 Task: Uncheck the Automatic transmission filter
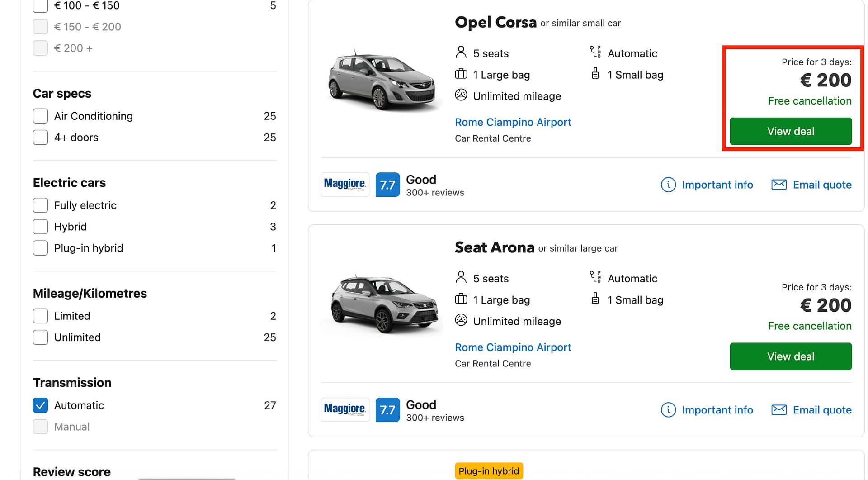pos(40,405)
